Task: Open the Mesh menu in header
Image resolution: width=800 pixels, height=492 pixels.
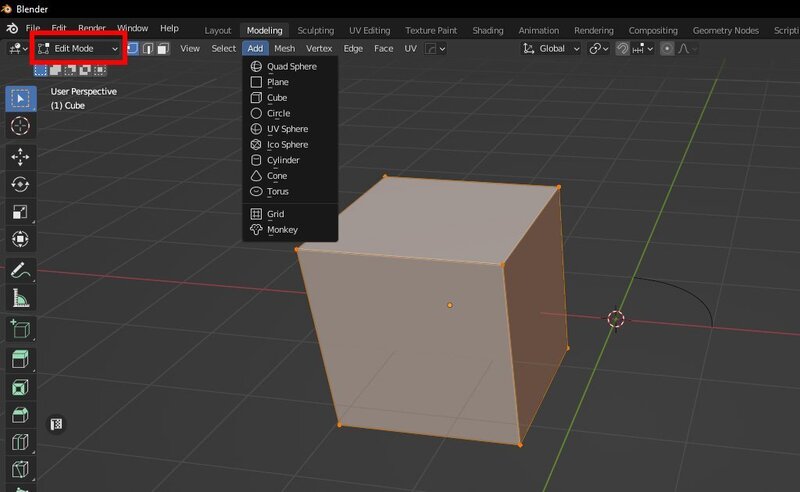Action: (284, 48)
